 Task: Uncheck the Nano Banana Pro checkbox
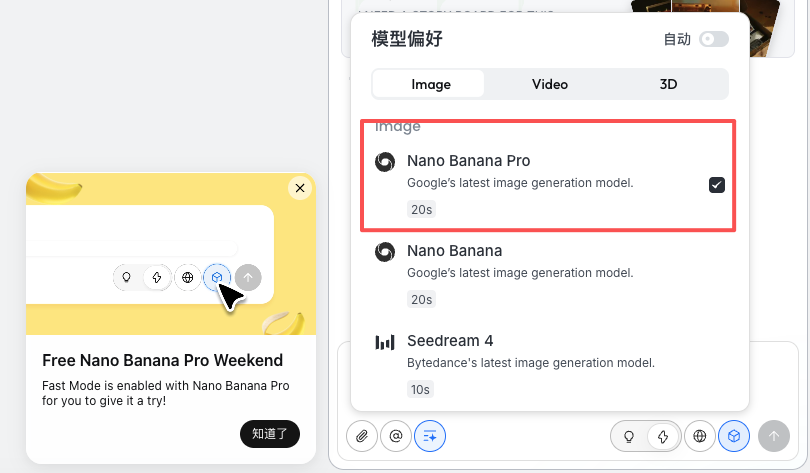[716, 185]
